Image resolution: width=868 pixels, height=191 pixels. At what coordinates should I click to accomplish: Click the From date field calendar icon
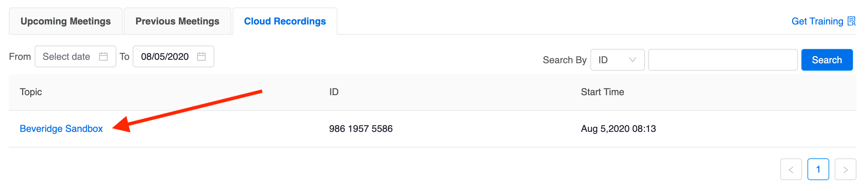[x=103, y=56]
